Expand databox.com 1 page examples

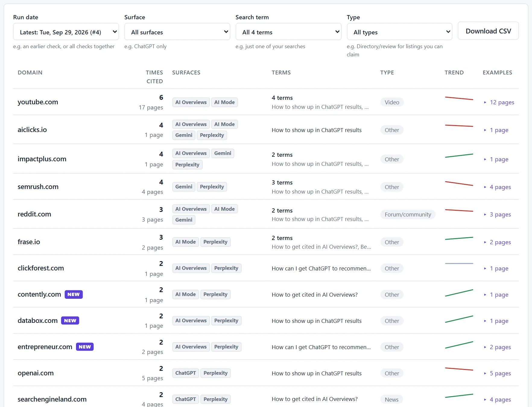496,321
